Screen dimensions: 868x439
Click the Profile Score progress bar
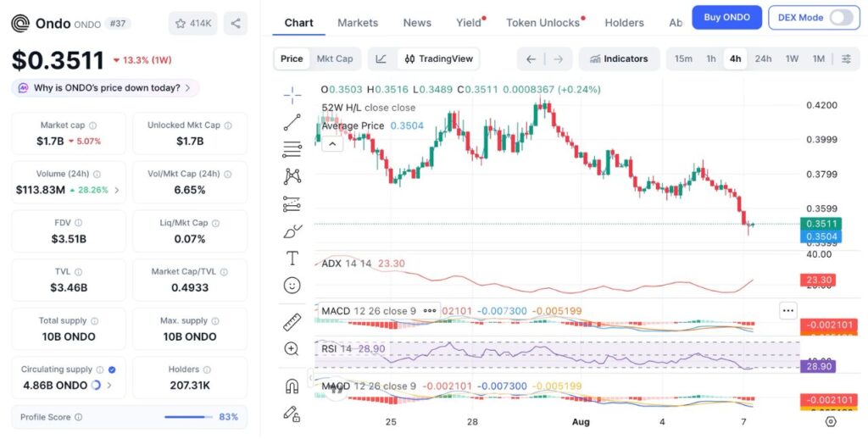click(188, 417)
